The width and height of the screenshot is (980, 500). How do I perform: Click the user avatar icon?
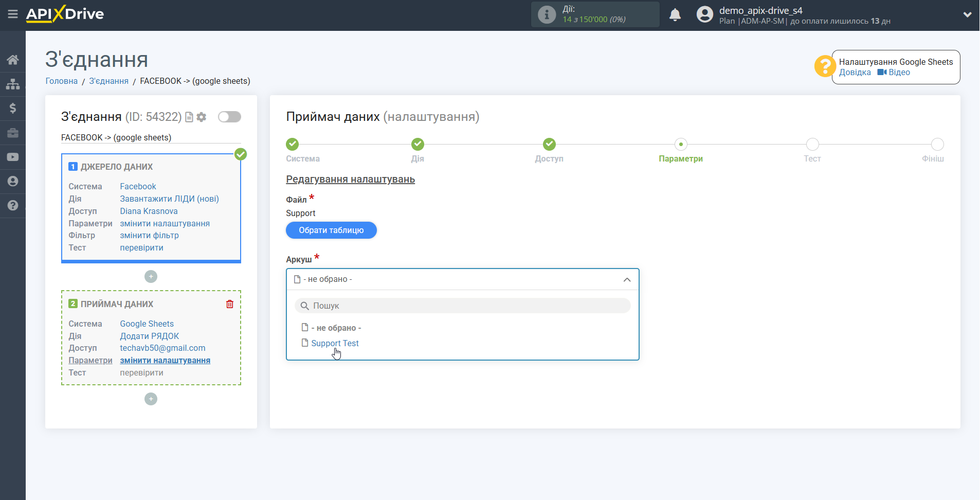coord(705,14)
